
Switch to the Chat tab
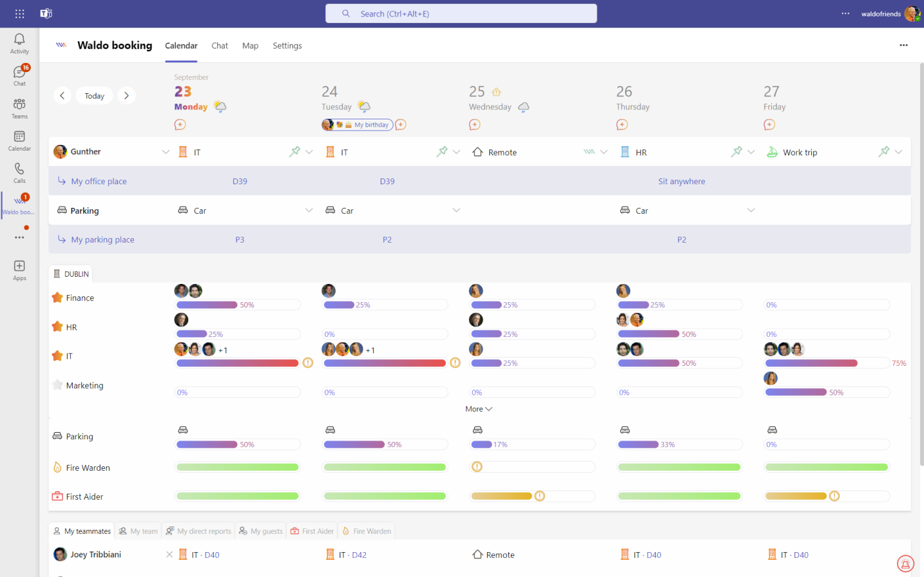220,45
